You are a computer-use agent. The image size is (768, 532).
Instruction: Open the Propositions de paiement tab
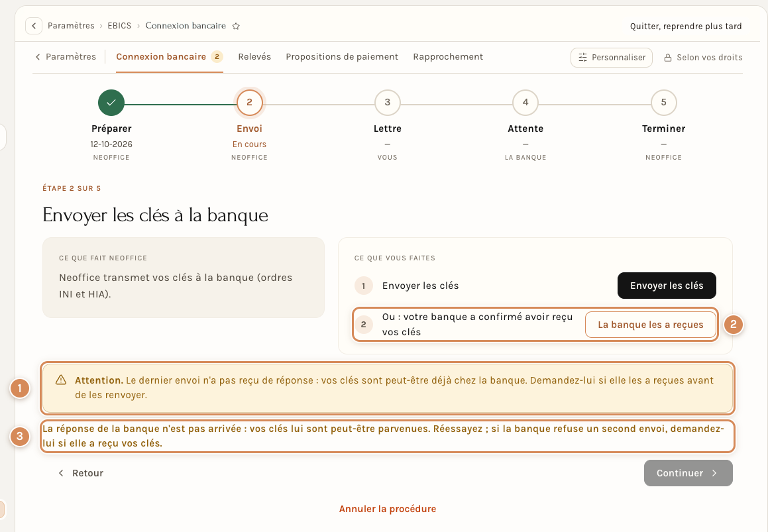click(x=342, y=57)
